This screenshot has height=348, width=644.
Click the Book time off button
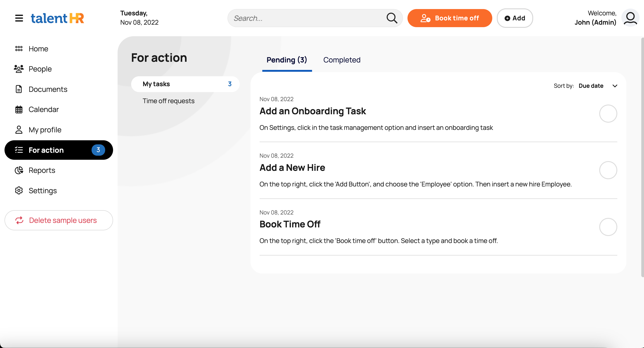click(x=450, y=18)
